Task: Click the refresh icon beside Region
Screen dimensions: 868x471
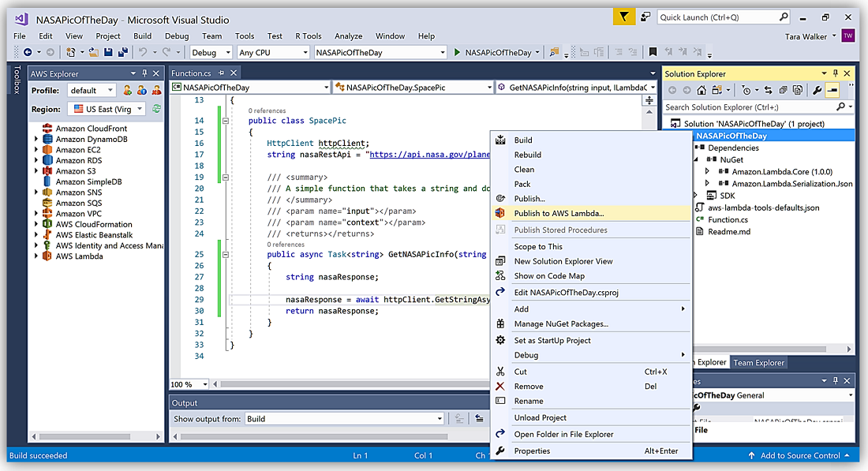Action: [x=156, y=109]
